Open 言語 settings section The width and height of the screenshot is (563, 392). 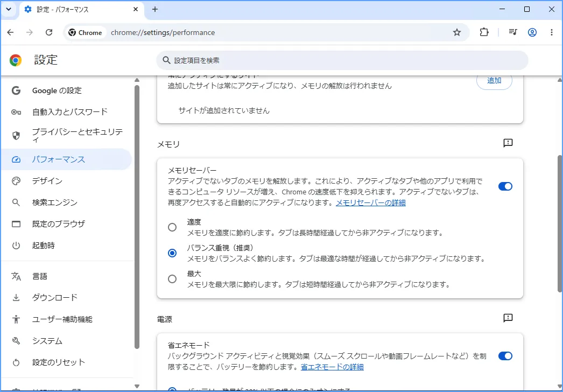(x=66, y=276)
